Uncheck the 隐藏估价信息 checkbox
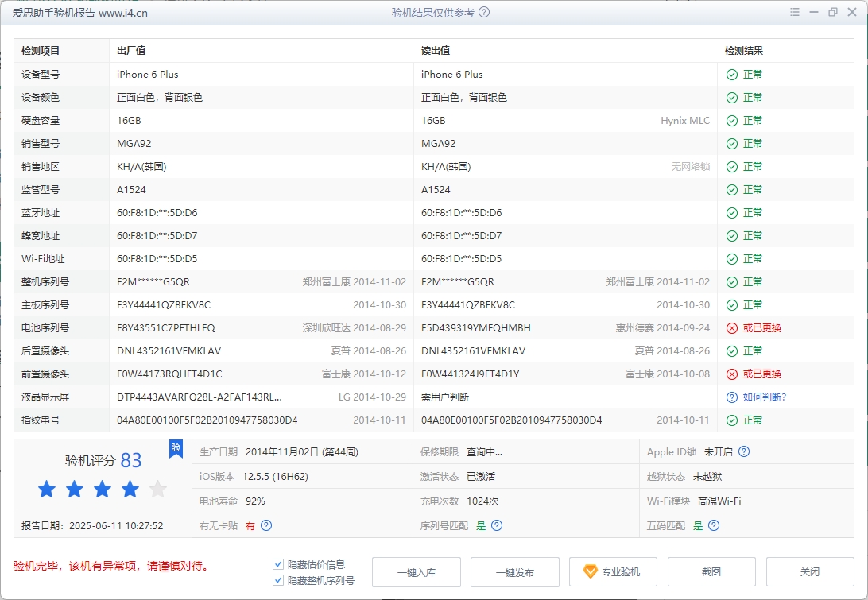Viewport: 868px width, 600px height. point(278,564)
